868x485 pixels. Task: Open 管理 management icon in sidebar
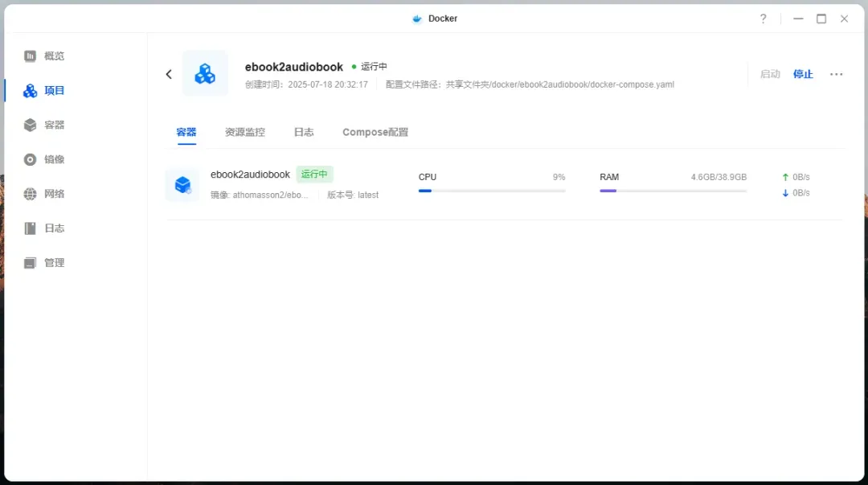point(31,263)
